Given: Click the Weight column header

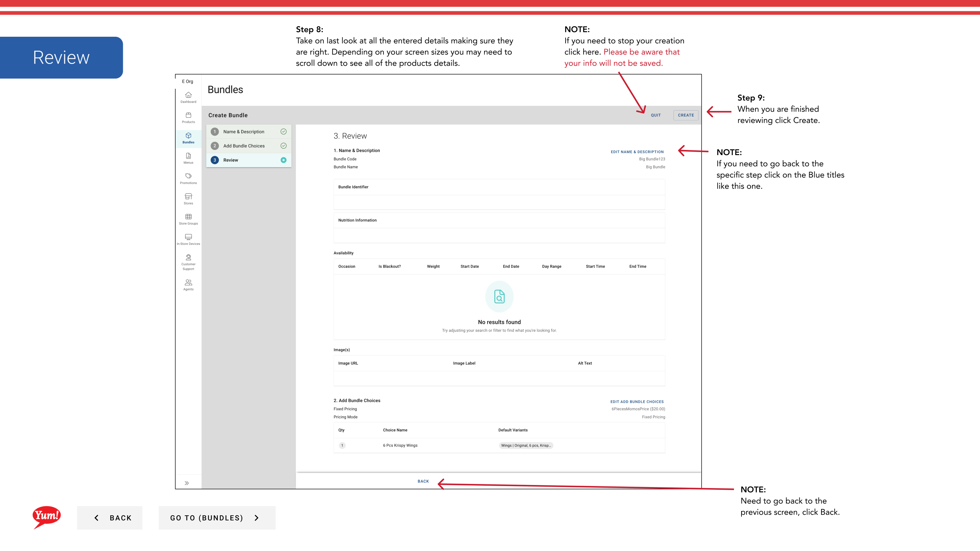Looking at the screenshot, I should pos(433,267).
